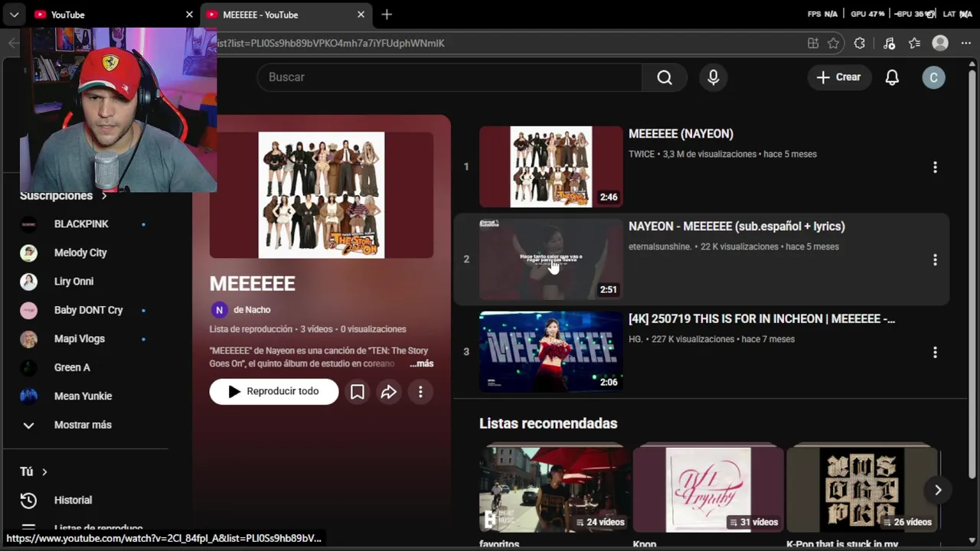Save the playlist with the bookmark icon
Viewport: 980px width, 551px height.
(358, 392)
